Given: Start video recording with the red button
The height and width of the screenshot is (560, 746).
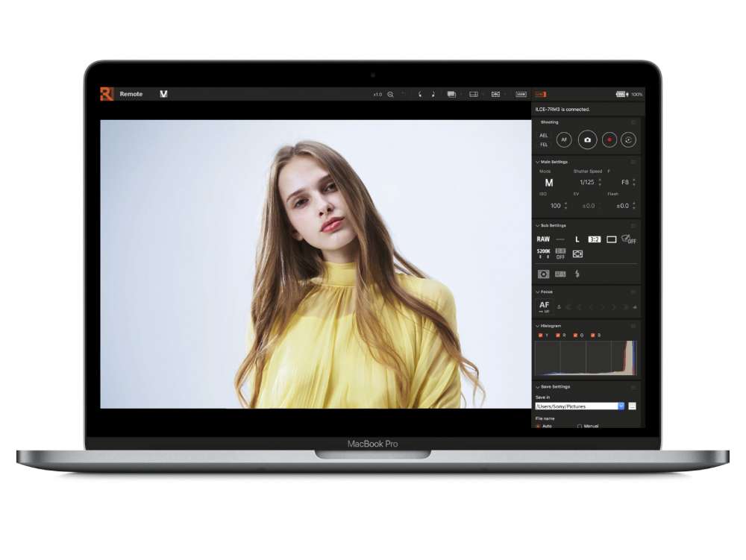Looking at the screenshot, I should coord(609,139).
